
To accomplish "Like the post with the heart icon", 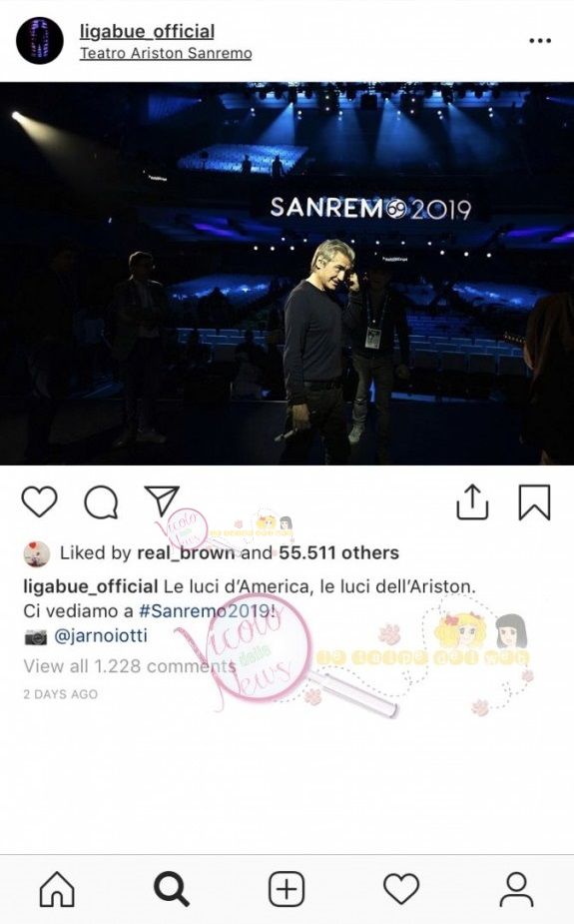I will click(40, 502).
